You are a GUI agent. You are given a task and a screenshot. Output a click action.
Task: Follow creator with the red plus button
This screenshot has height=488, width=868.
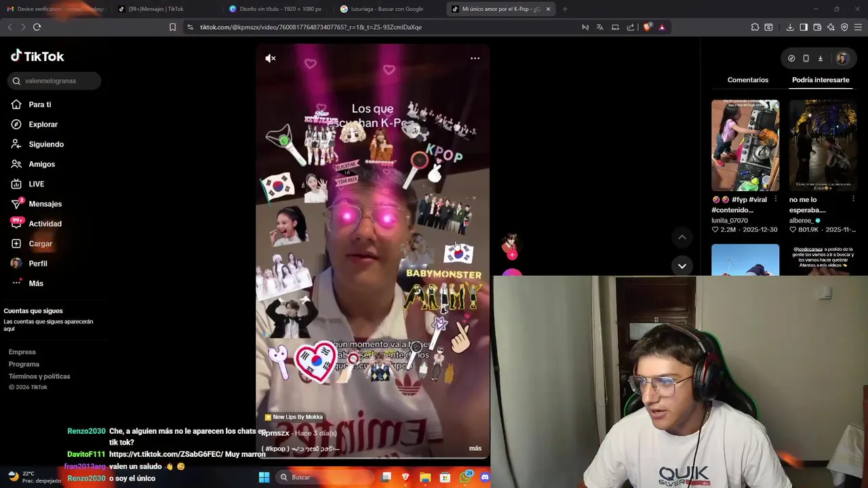[x=512, y=255]
